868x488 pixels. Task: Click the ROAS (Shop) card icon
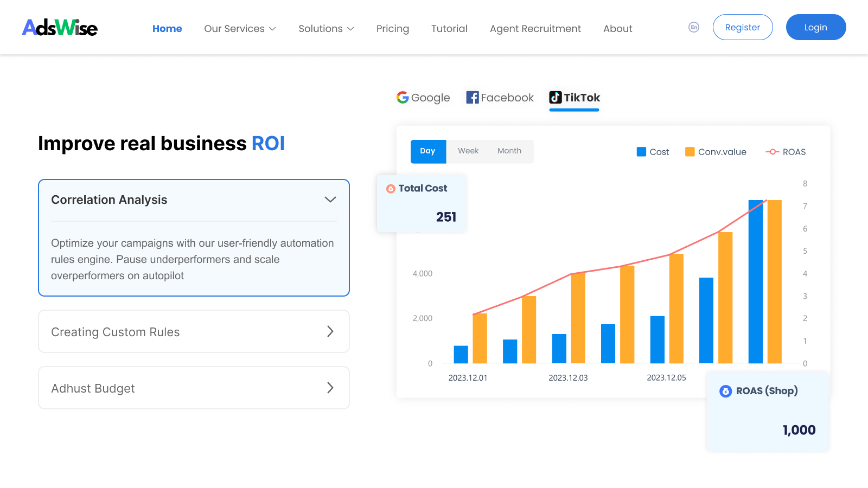(725, 391)
